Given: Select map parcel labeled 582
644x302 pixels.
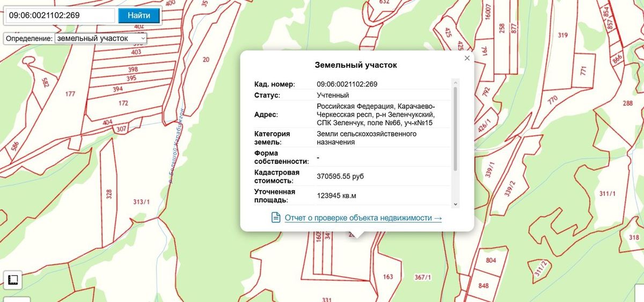Looking at the screenshot, I should coord(45,82).
